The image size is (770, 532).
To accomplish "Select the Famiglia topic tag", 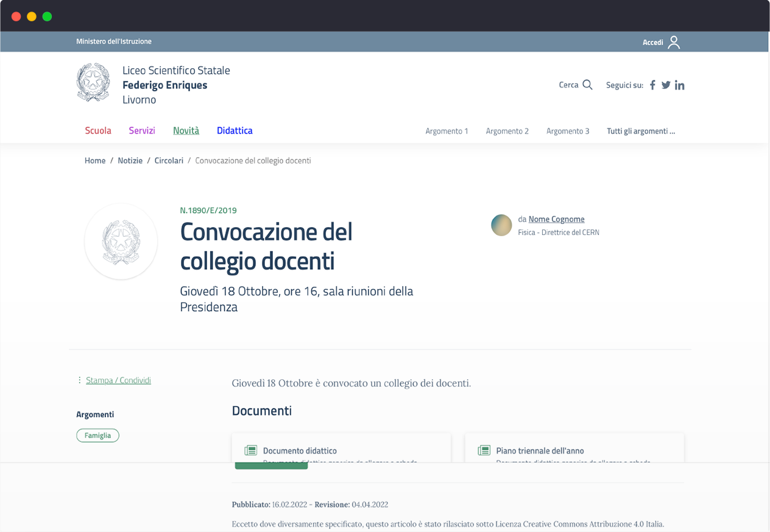I will coord(97,435).
